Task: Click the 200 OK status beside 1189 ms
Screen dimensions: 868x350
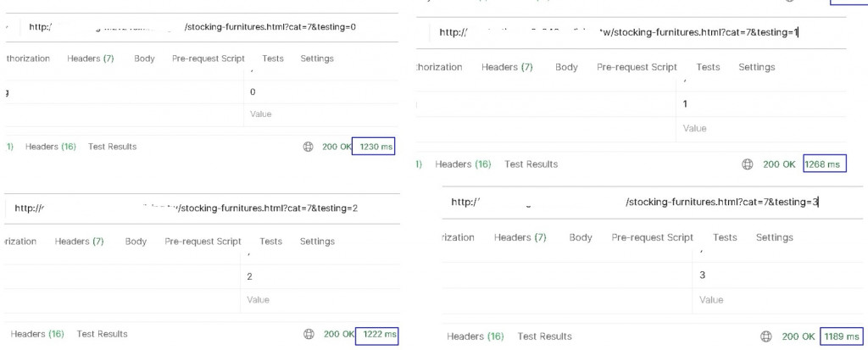Action: pyautogui.click(x=798, y=336)
